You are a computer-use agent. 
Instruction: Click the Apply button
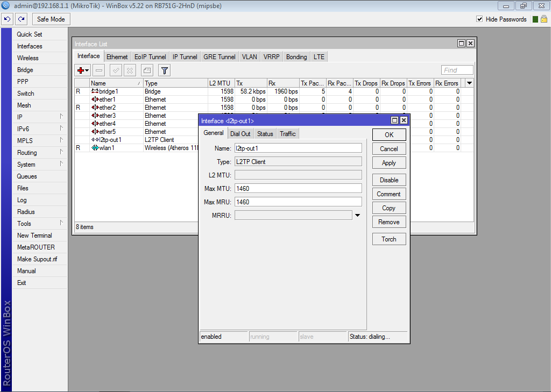389,163
